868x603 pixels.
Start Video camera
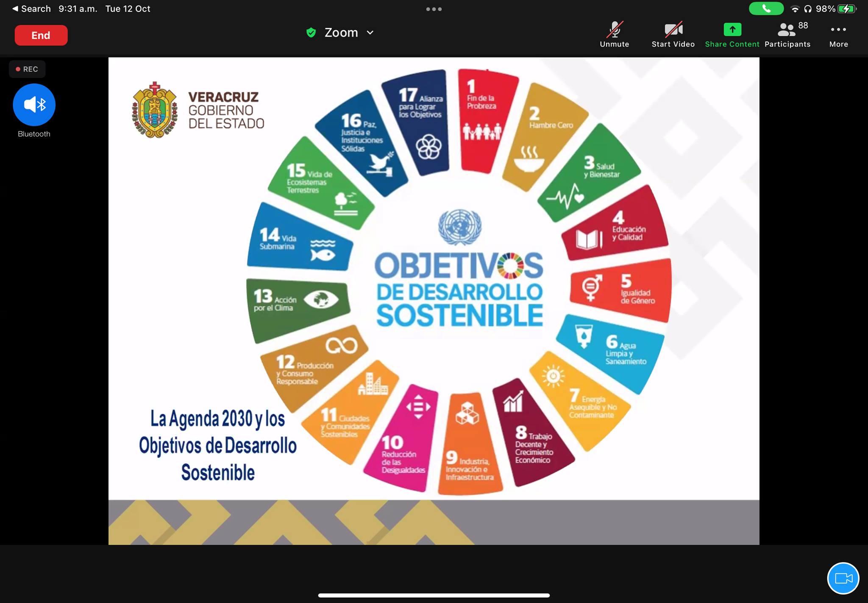tap(673, 34)
